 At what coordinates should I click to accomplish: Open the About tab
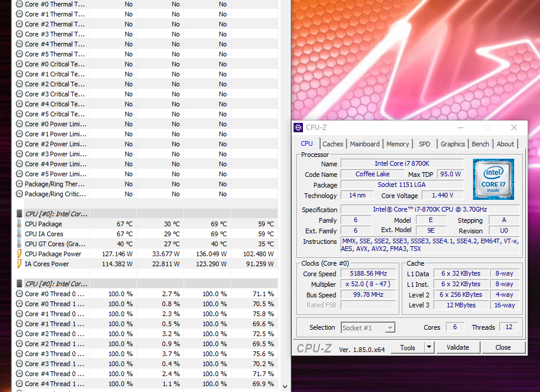point(505,144)
